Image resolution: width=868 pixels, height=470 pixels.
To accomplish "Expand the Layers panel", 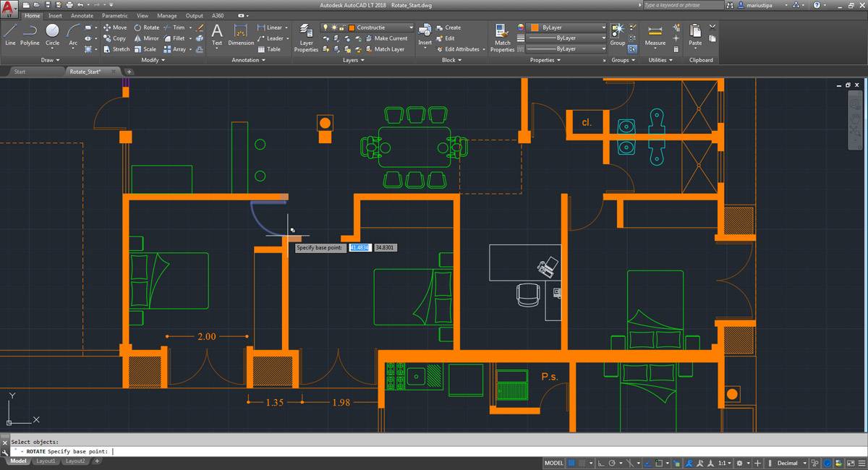I will [353, 60].
